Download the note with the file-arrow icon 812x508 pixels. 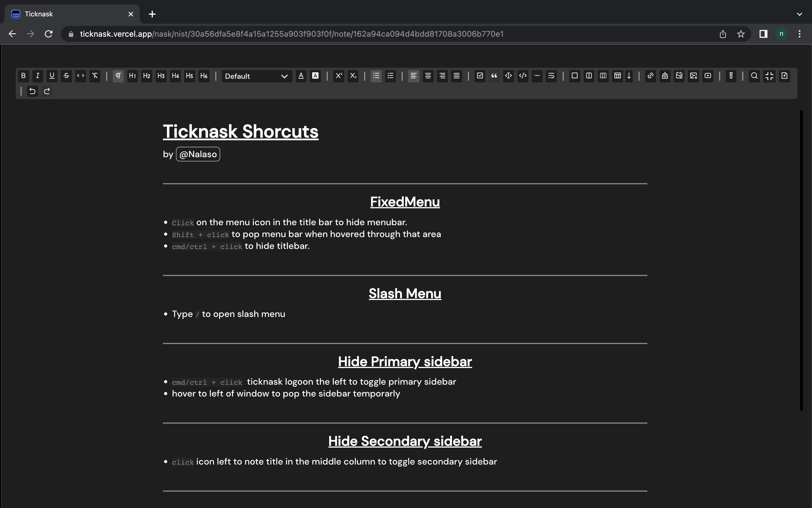point(784,76)
